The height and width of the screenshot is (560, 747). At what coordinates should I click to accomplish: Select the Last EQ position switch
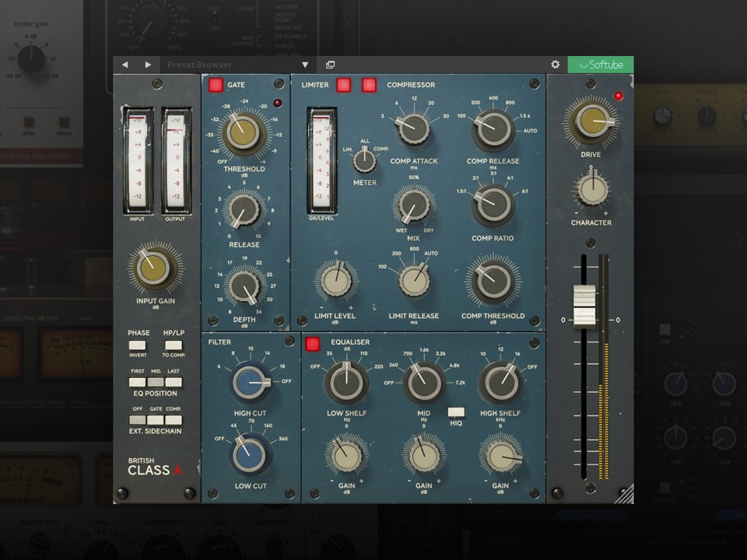pyautogui.click(x=174, y=382)
